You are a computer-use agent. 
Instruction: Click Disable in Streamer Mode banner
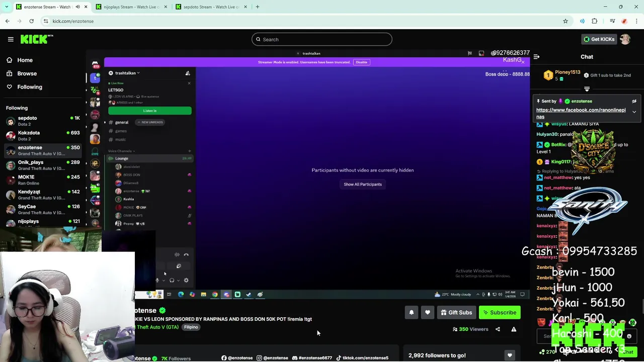[361, 62]
